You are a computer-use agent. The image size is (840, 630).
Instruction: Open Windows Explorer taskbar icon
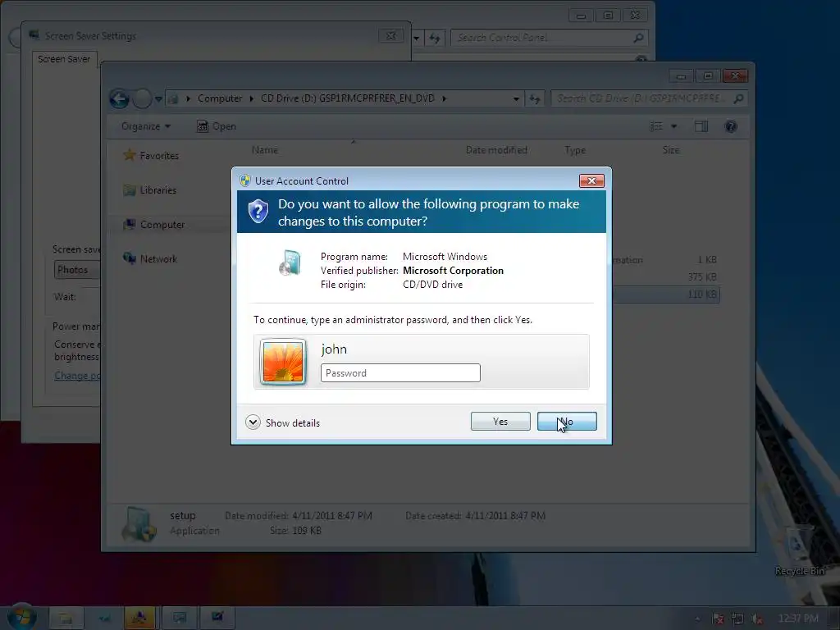click(66, 619)
